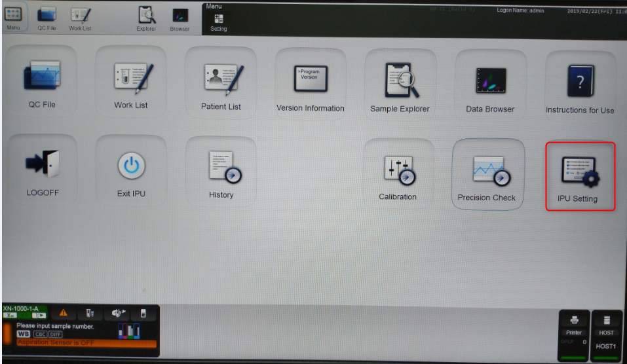Click the orange warning triangle button
Screen dimensions: 627x364
tap(64, 313)
